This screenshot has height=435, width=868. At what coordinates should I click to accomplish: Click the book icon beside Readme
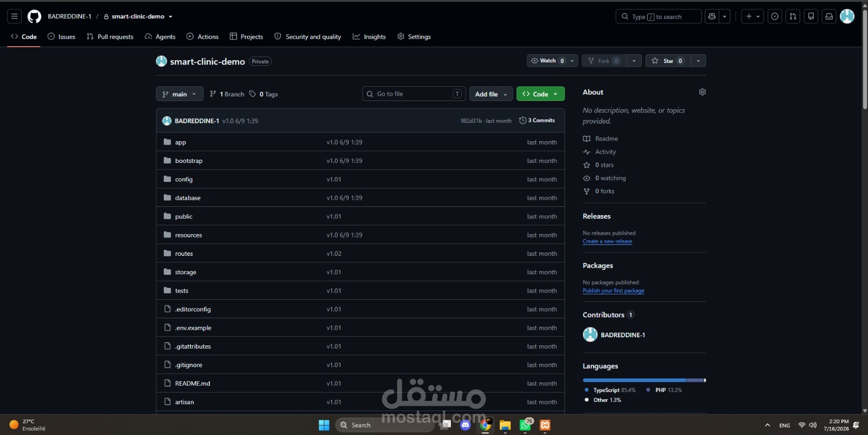[x=586, y=138]
